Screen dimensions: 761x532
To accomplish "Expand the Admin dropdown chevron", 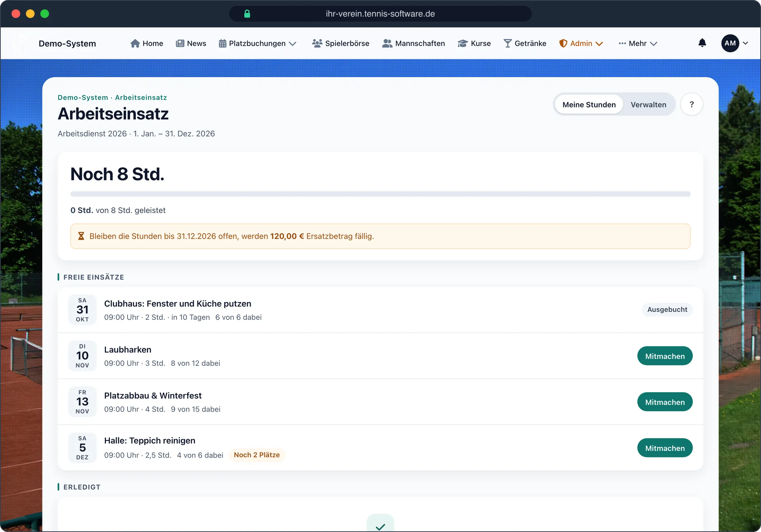I will point(599,44).
